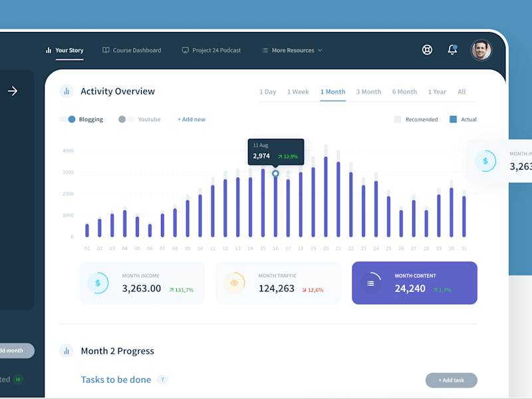The image size is (532, 399).
Task: Click the bar chart icon beside Your Story
Action: (49, 51)
